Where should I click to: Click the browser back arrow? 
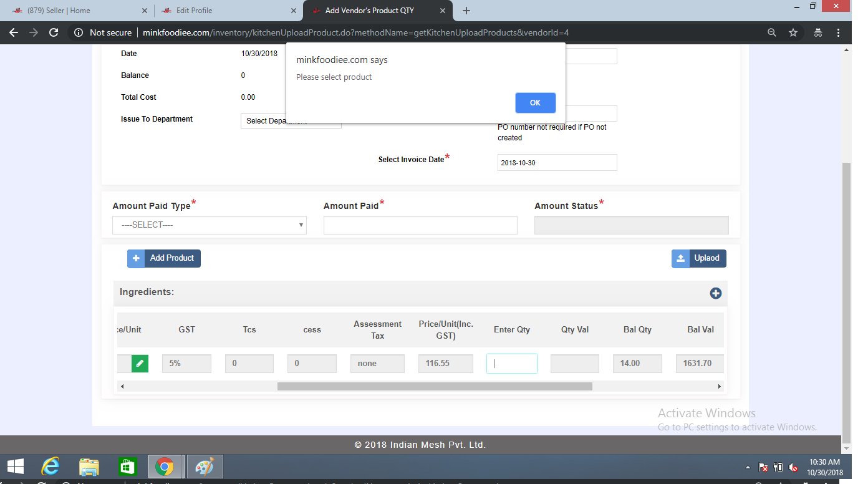coord(14,32)
